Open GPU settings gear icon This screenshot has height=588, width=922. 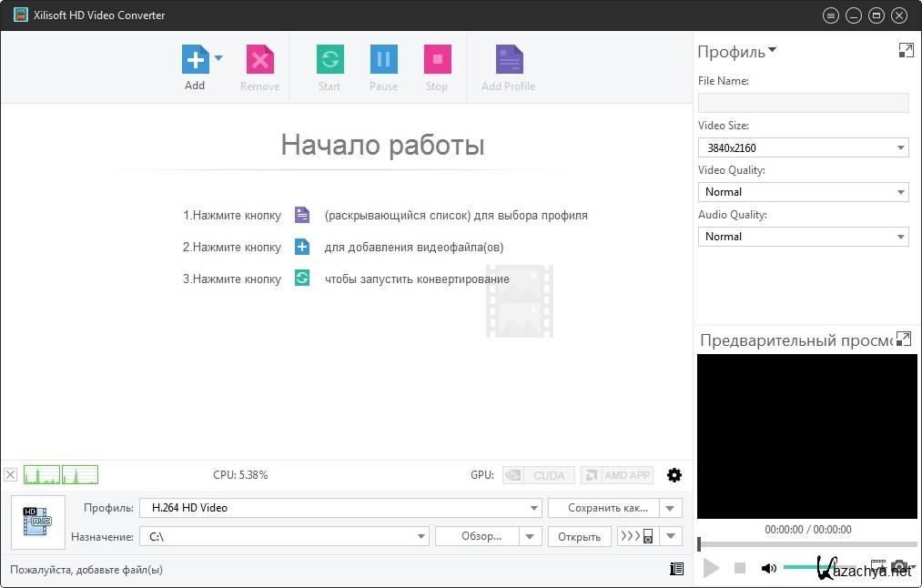[674, 475]
